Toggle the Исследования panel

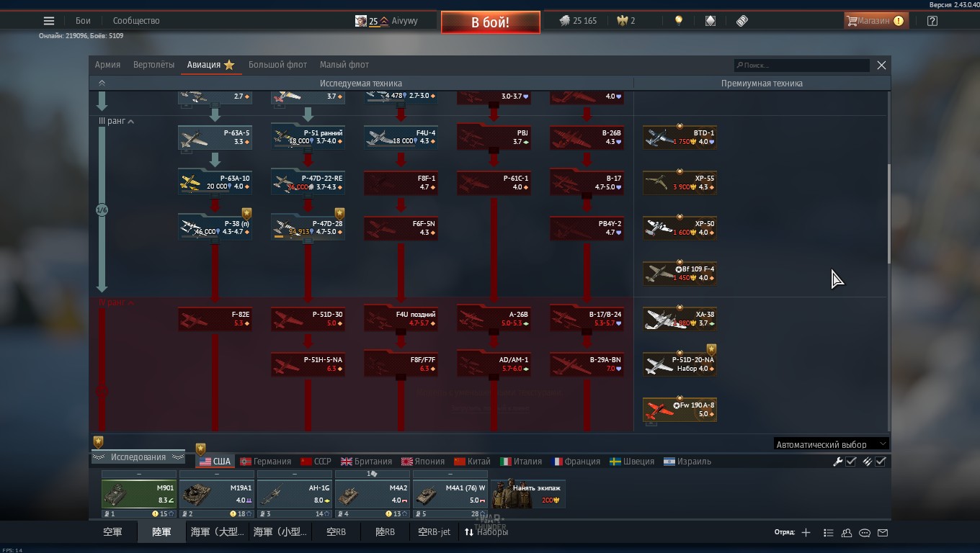(x=138, y=457)
